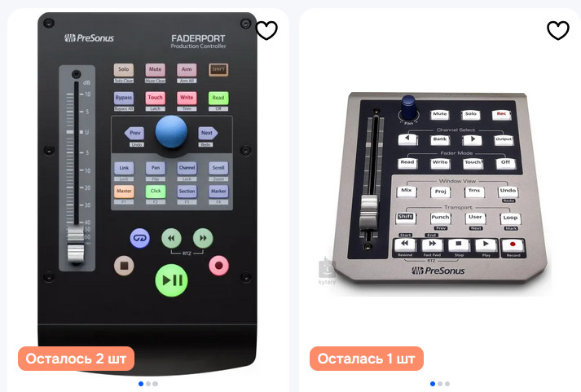Click FADERPORT Production Controller title on device photo

point(198,42)
